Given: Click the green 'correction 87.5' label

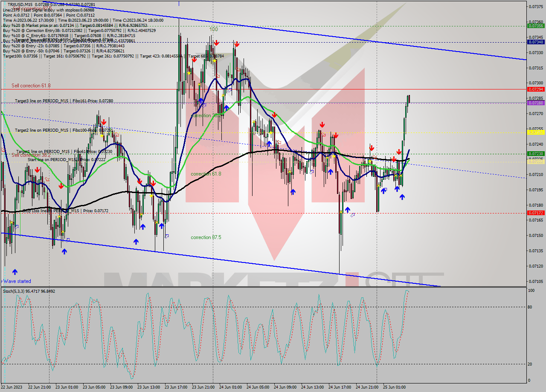Looking at the screenshot, I should coord(206,237).
